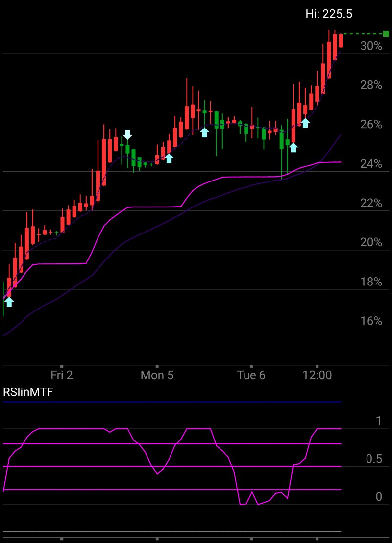
Task: Click the Mon 5 date label
Action: click(157, 375)
